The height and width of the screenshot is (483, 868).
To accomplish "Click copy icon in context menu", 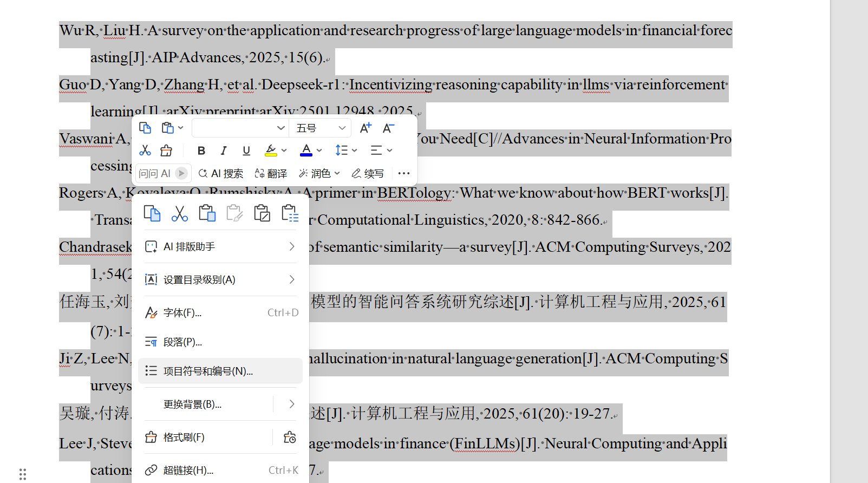I will tap(152, 213).
